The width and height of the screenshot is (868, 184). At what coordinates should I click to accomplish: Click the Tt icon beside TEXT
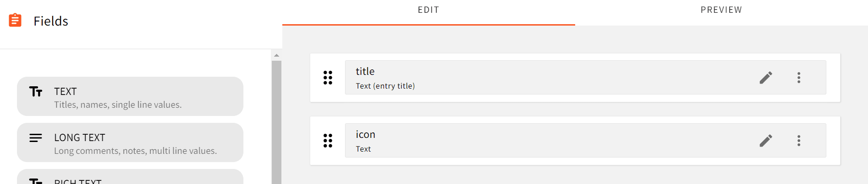click(36, 92)
